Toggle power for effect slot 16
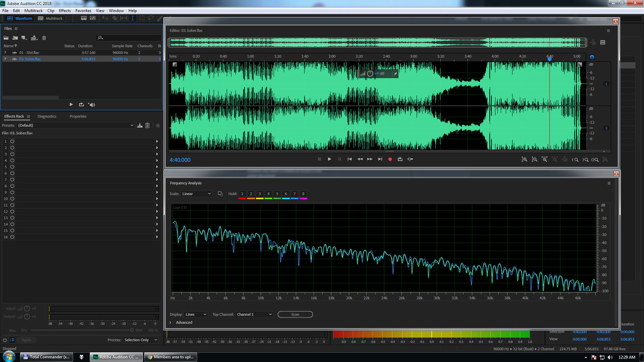The width and height of the screenshot is (644, 362). click(12, 237)
